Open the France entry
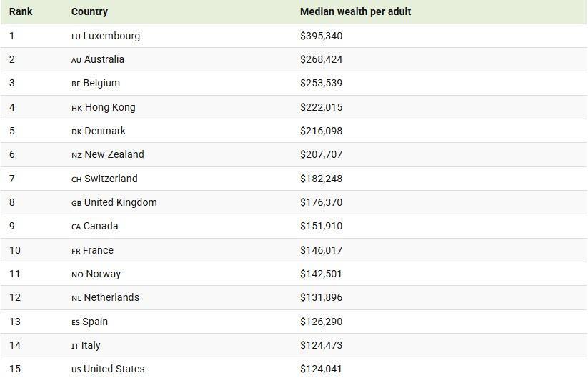 point(98,250)
